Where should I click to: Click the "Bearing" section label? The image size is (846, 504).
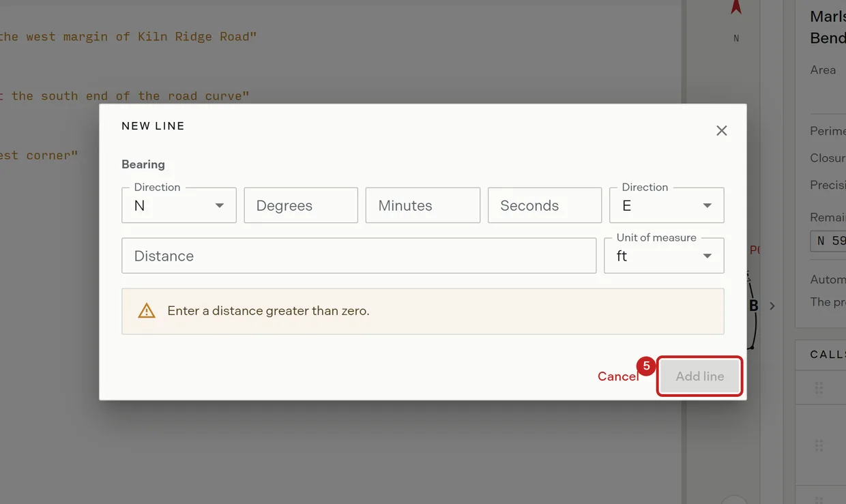(143, 164)
